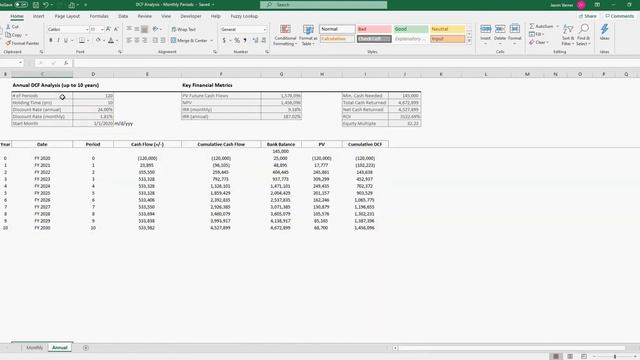
Task: Toggle Wrap Text
Action: [x=184, y=29]
